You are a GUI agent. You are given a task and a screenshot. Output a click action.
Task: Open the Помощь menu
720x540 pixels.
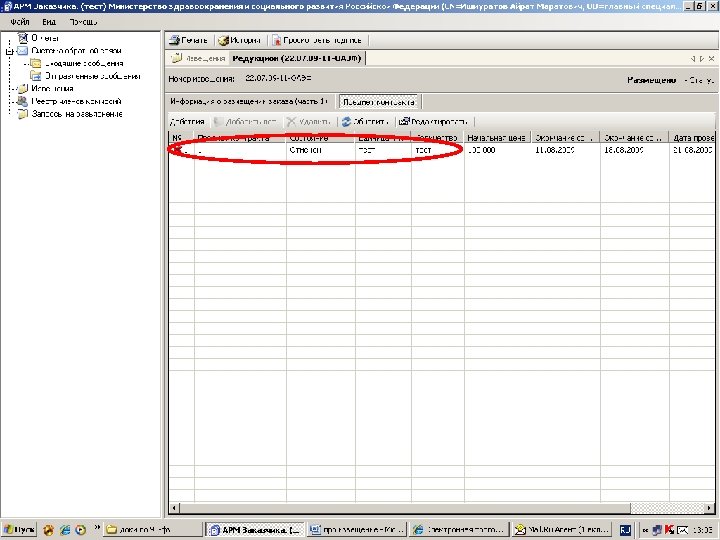pos(83,22)
